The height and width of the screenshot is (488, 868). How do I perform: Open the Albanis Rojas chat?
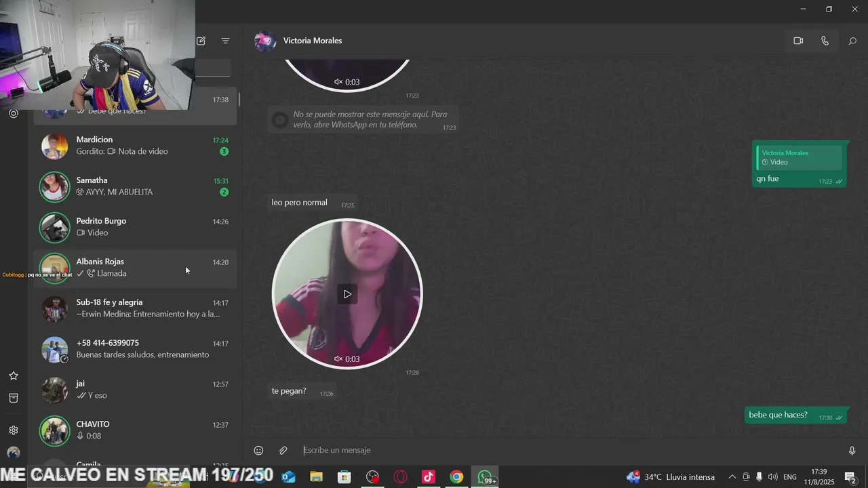135,267
